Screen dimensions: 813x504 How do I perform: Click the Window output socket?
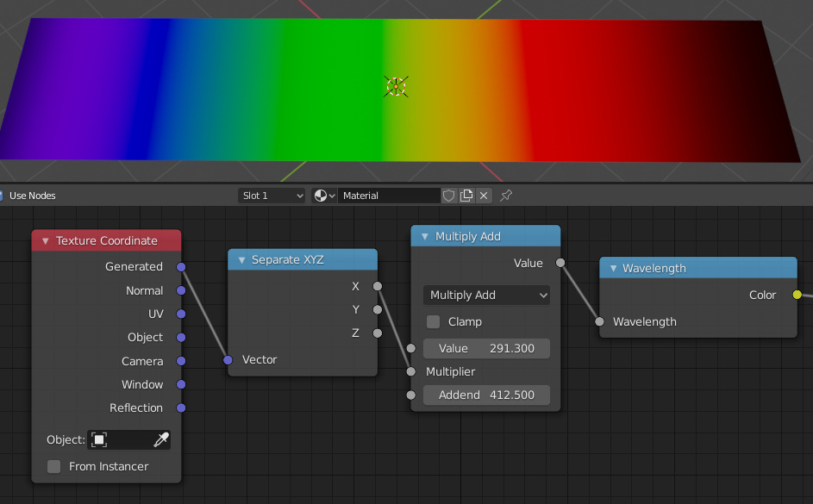click(x=181, y=384)
